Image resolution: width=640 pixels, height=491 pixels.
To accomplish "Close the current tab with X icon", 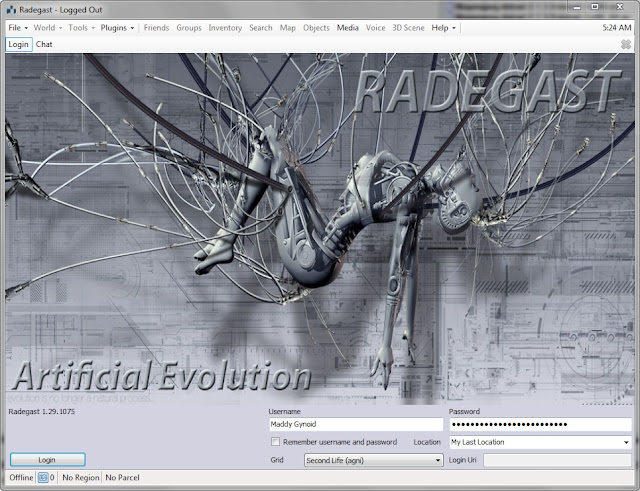I will 626,44.
